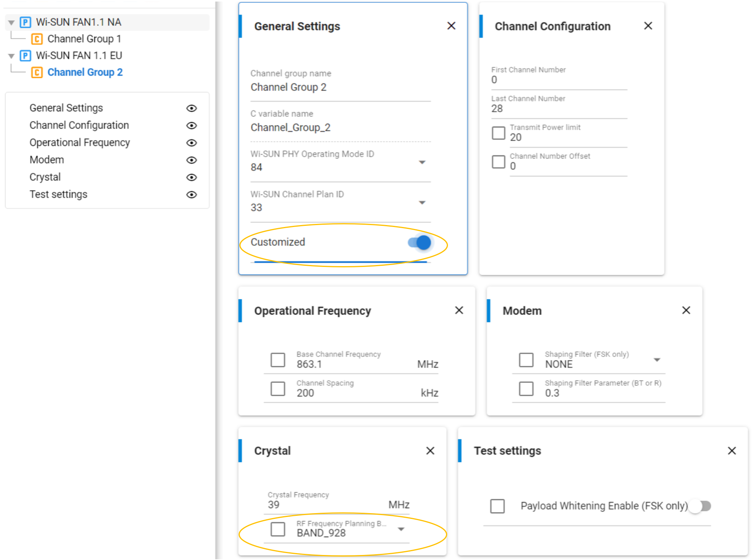The width and height of the screenshot is (753, 560).
Task: Collapse the Wi-SUN FAN 1.1 EU tree node
Action: coord(12,56)
